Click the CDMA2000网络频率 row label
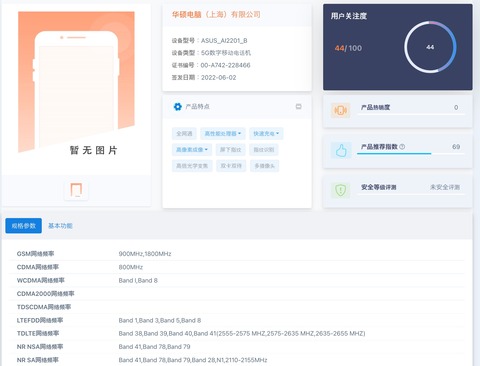480x366 pixels. pyautogui.click(x=45, y=294)
